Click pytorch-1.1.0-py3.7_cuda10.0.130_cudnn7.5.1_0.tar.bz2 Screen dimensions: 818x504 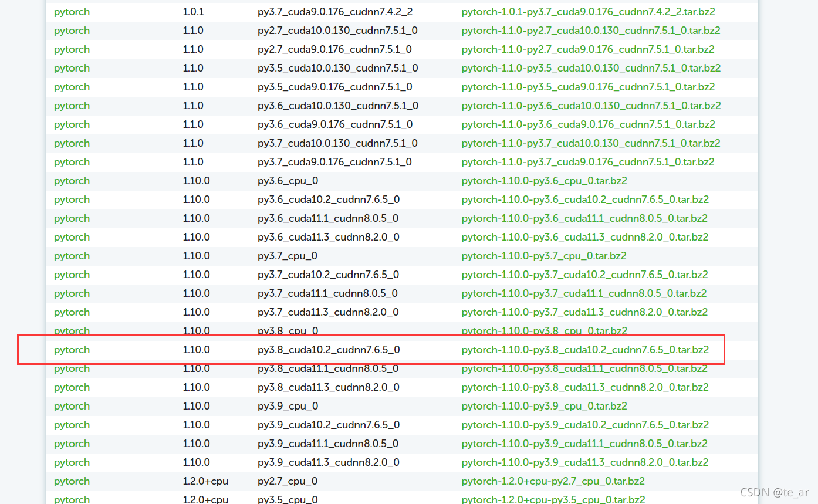(x=591, y=143)
